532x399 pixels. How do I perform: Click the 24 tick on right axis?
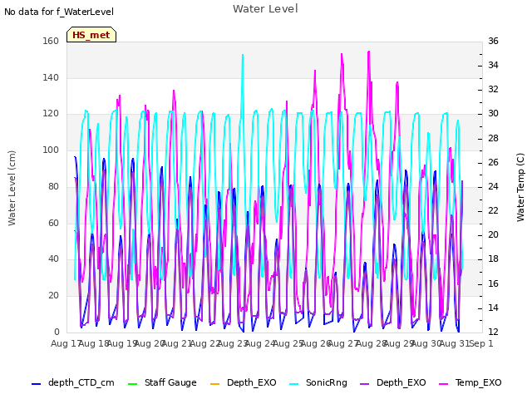tap(493, 186)
